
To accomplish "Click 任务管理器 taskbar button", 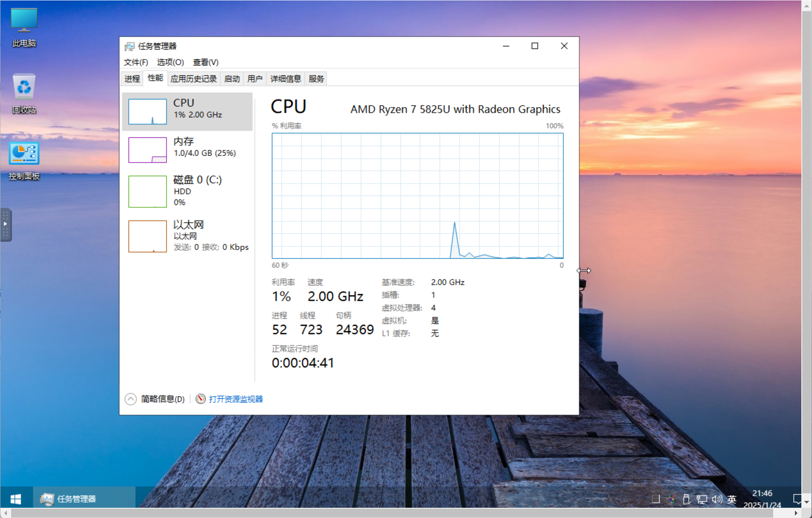I will pos(84,498).
